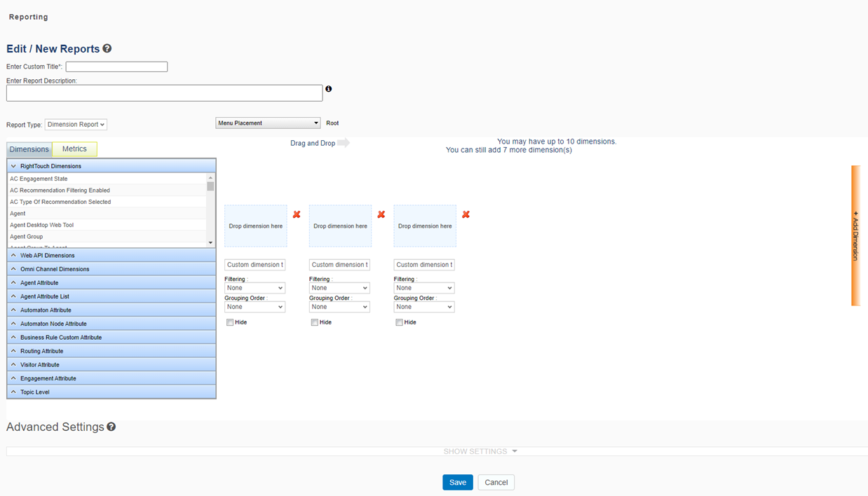Open first dimension's Filtering dropdown
The height and width of the screenshot is (496, 868).
(x=255, y=288)
